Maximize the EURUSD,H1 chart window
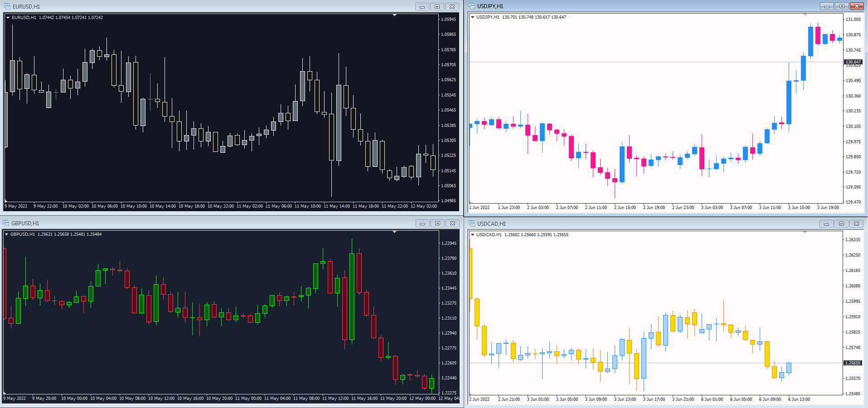The width and height of the screenshot is (868, 408). 437,6
